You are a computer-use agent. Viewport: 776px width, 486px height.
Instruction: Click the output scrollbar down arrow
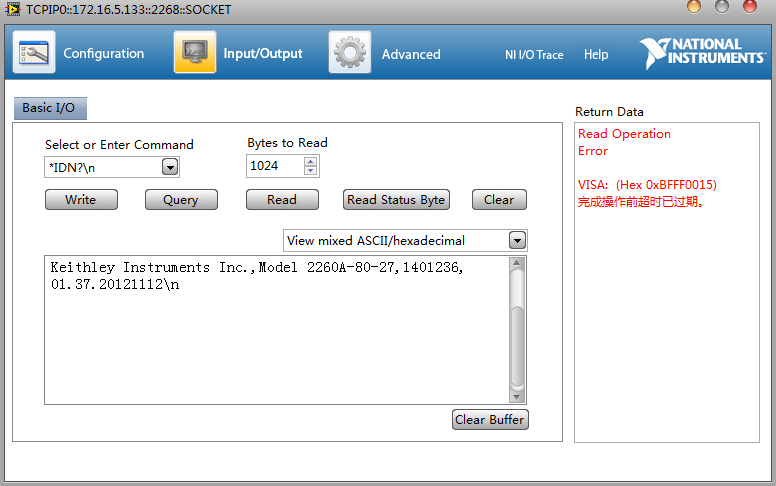517,397
